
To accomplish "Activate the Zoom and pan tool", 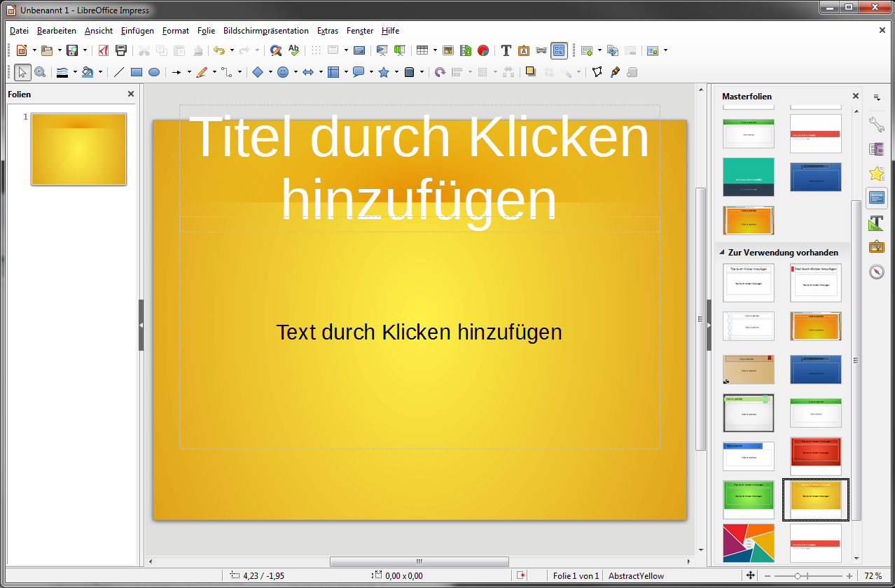I will 40,72.
